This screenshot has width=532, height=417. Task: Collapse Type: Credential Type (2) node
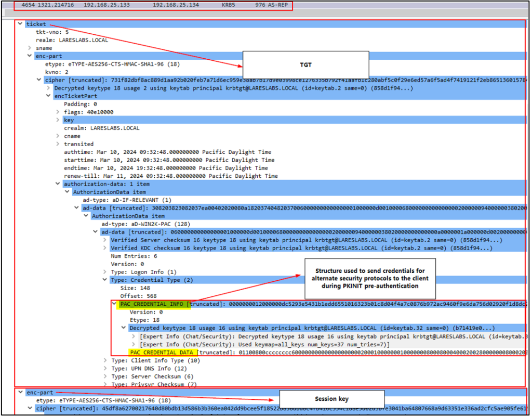pyautogui.click(x=105, y=280)
